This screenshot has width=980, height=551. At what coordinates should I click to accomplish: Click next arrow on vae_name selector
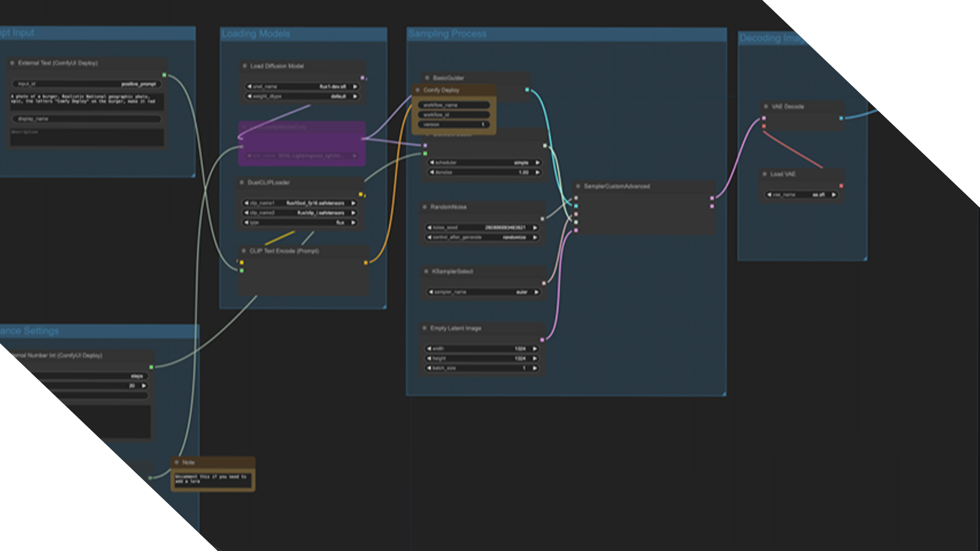click(834, 194)
